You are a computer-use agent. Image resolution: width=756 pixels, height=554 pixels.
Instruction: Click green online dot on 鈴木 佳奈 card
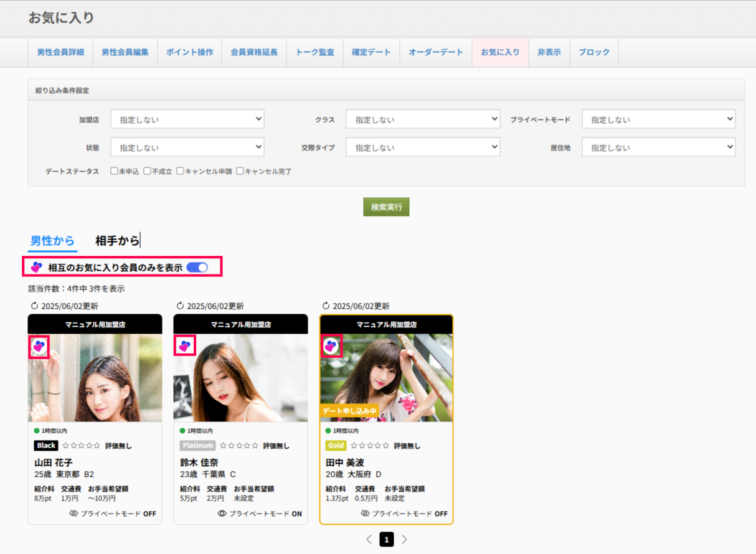click(182, 431)
